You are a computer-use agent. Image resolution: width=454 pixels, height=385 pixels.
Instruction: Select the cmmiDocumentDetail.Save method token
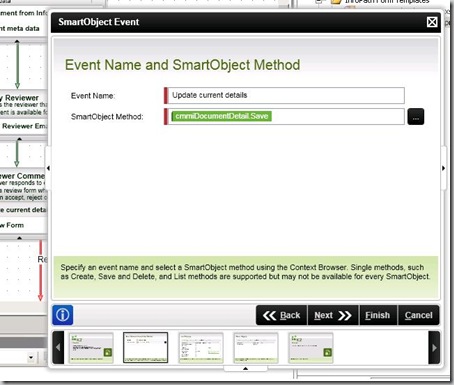tap(222, 116)
